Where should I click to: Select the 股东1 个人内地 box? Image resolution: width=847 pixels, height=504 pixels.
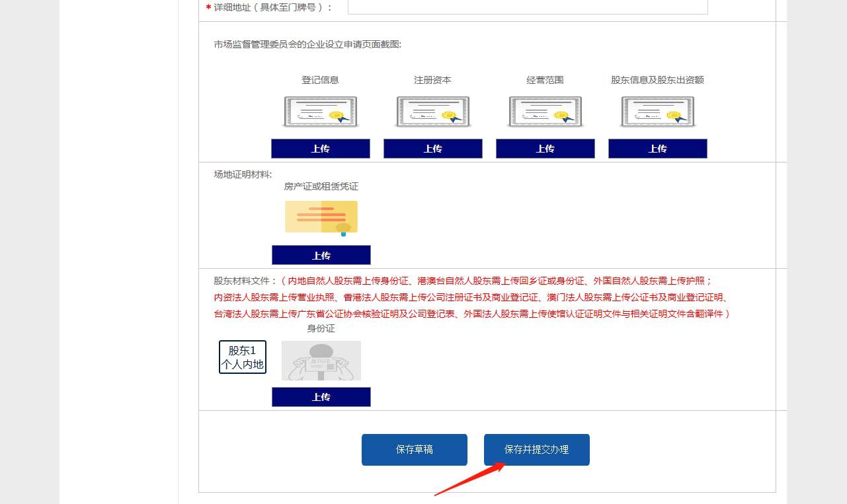pyautogui.click(x=243, y=357)
